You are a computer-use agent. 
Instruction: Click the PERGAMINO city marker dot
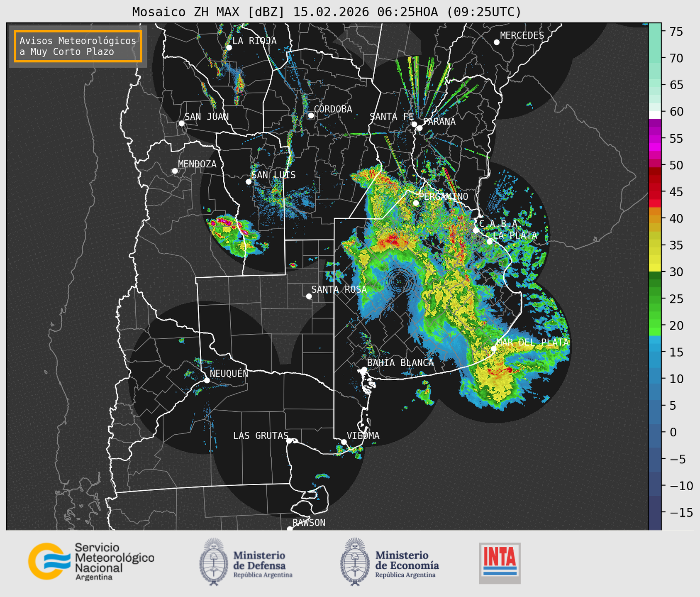click(416, 203)
